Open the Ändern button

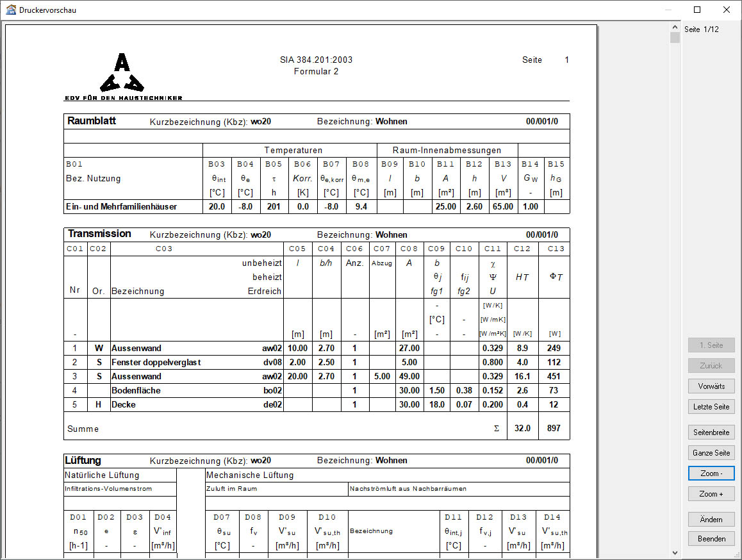coord(711,519)
